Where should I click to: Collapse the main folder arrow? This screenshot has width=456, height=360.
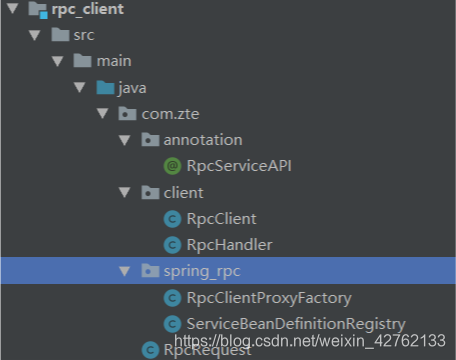pos(57,61)
